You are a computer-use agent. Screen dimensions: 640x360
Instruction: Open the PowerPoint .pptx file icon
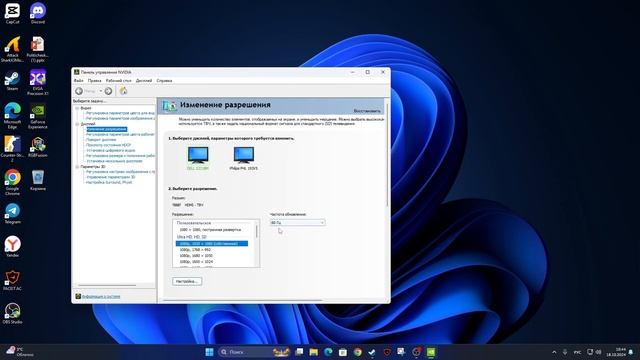pyautogui.click(x=38, y=49)
